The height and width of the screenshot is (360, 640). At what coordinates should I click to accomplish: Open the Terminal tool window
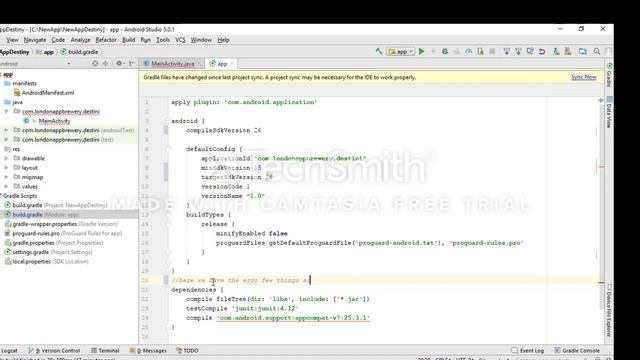tap(105, 350)
